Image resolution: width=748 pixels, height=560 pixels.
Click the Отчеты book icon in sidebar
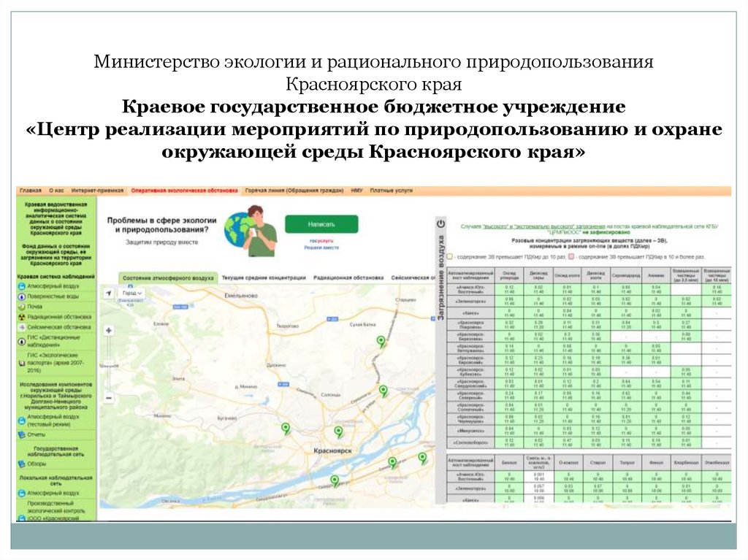[20, 434]
